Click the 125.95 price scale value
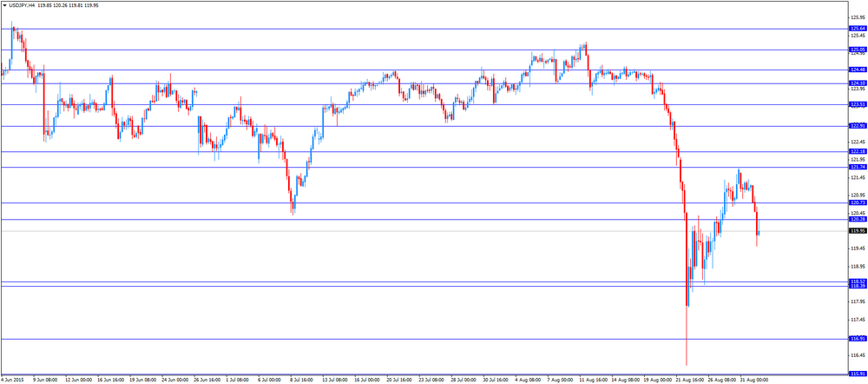 858,17
